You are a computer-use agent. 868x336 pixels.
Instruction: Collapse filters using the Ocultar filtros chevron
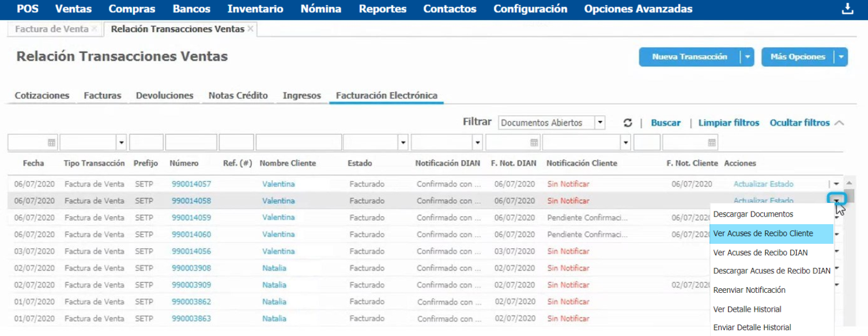(839, 123)
